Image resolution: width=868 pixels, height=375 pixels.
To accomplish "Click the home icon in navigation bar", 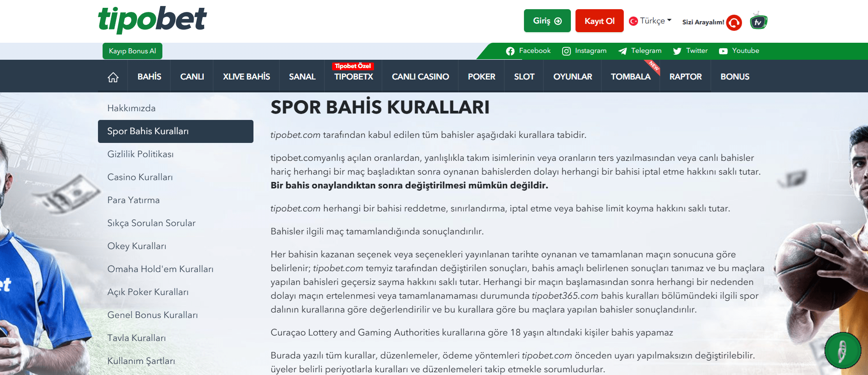I will (x=113, y=77).
